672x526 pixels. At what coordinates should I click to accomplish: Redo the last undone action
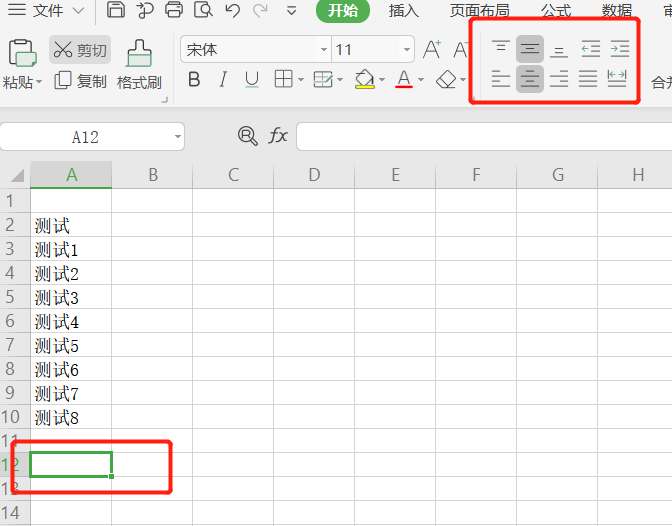[x=261, y=10]
